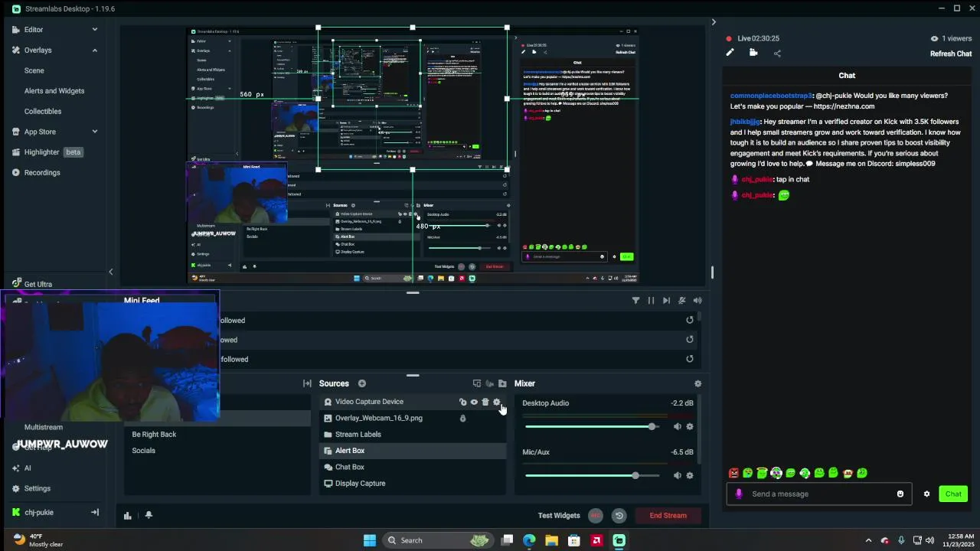This screenshot has width=980, height=551.
Task: Collapse the left sidebar with chevron
Action: [110, 272]
